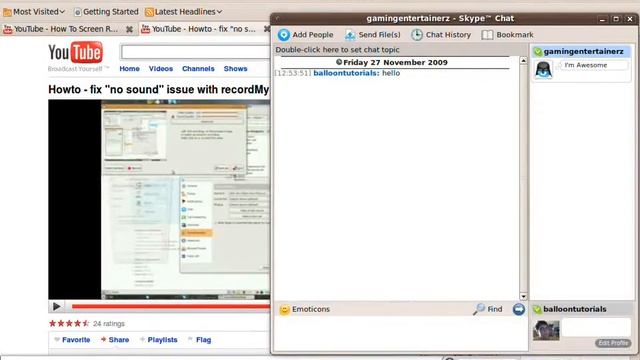Open Chat History clock icon
The height and width of the screenshot is (360, 640).
[417, 35]
